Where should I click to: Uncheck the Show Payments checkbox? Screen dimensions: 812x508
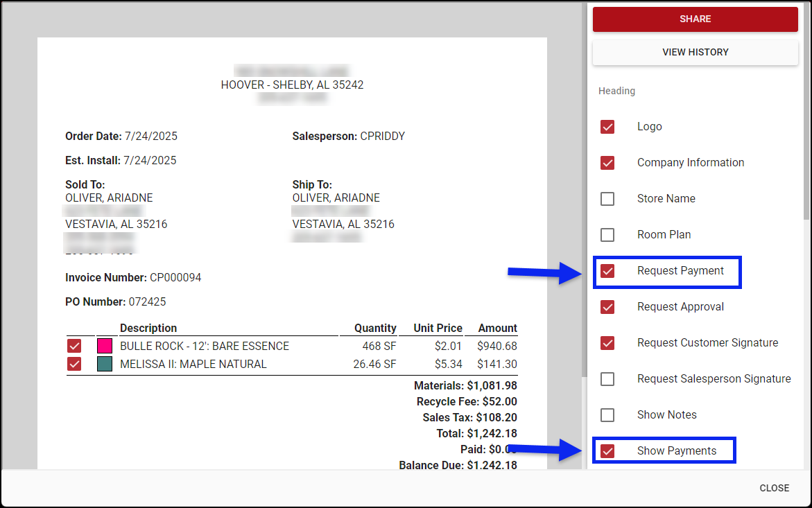[x=607, y=451]
